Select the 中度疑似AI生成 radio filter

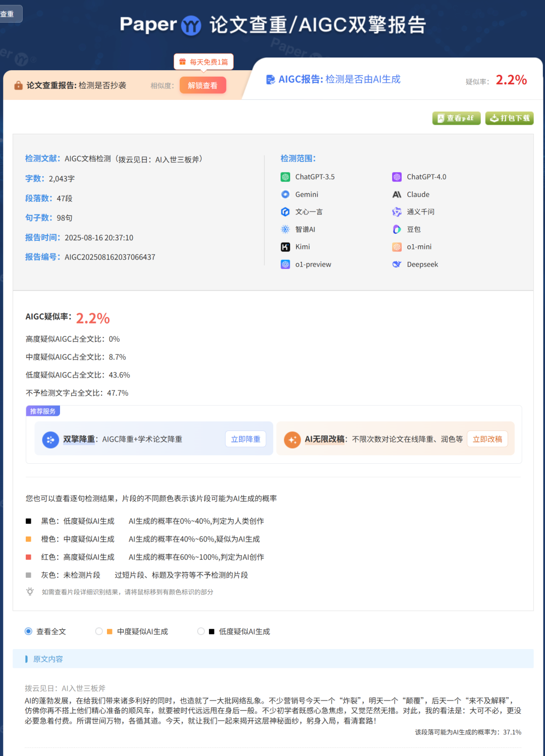[99, 631]
